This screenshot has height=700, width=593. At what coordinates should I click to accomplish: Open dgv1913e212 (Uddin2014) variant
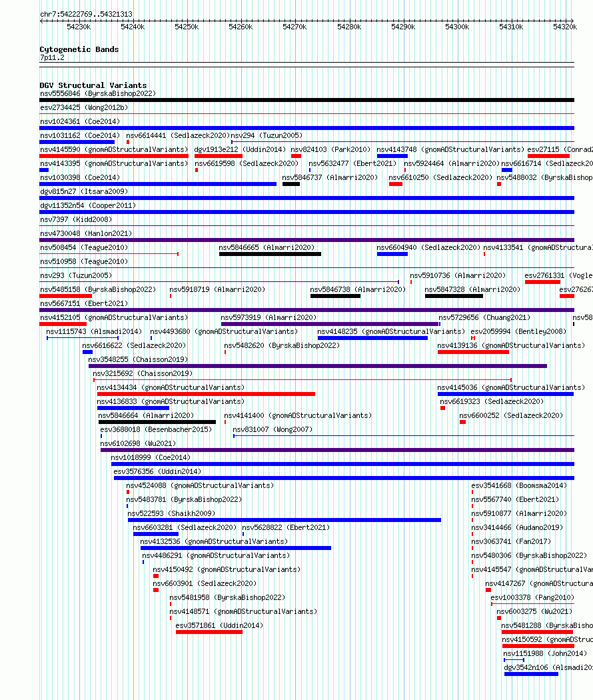click(x=240, y=149)
